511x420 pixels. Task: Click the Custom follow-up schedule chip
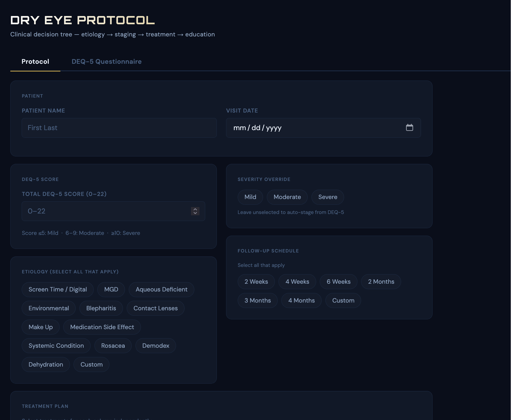coord(343,300)
